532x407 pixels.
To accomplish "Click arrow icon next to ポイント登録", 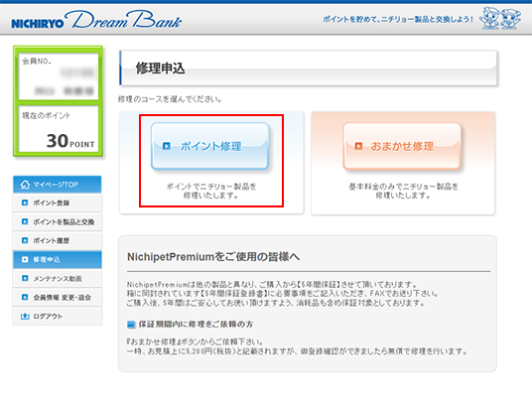I will pyautogui.click(x=25, y=203).
